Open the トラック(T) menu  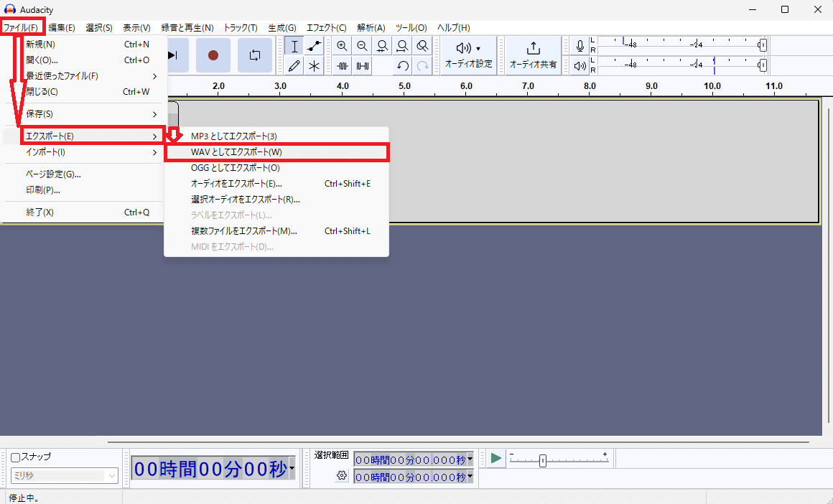[x=241, y=27]
